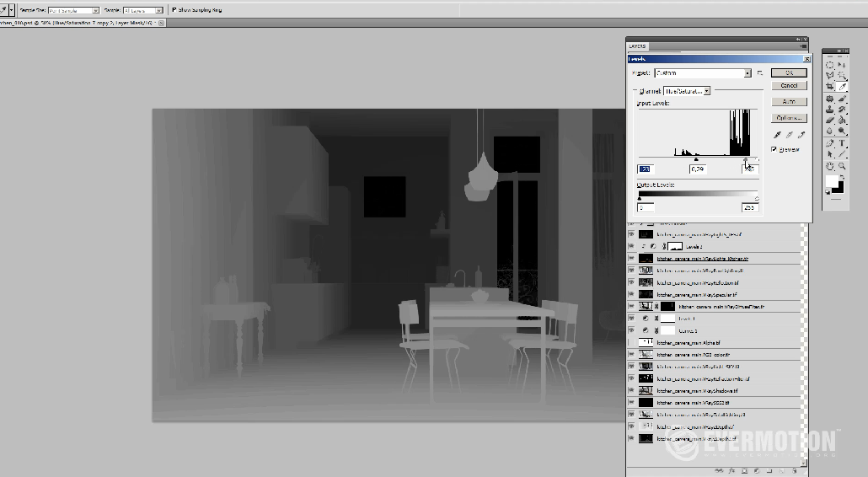Select the kitchen psd document tab

point(79,23)
